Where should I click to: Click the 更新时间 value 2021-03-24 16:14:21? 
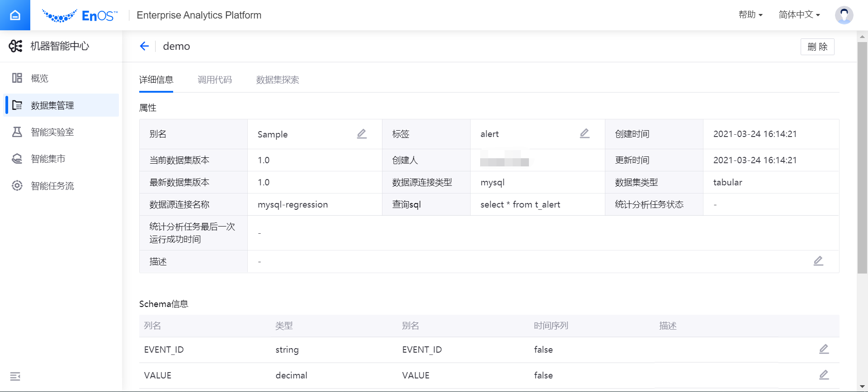[755, 160]
